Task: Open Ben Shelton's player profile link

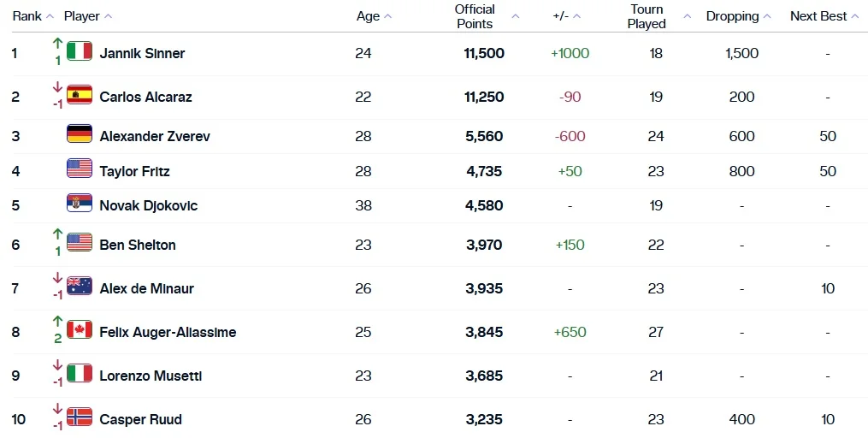Action: click(138, 245)
